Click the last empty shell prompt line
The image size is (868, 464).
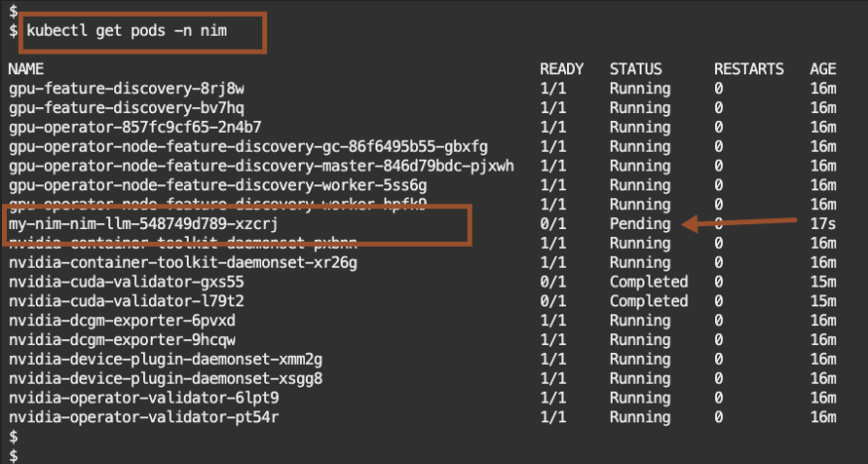click(13, 454)
